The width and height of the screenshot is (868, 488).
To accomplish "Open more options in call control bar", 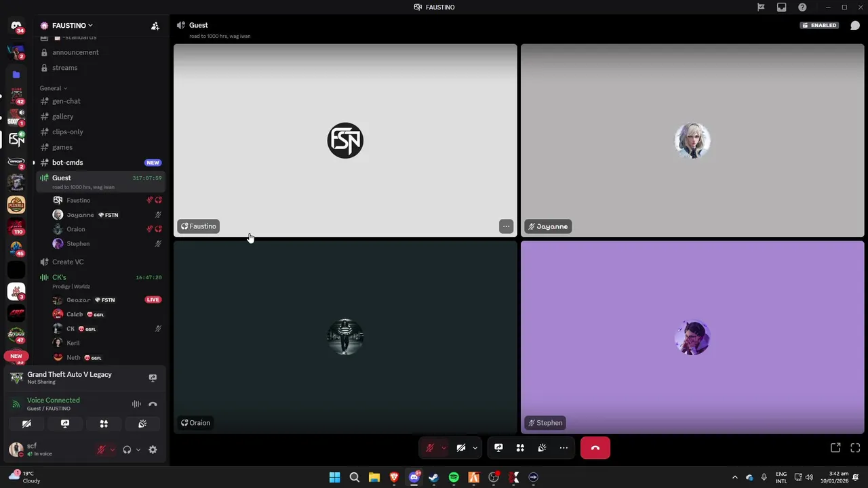I will [564, 448].
